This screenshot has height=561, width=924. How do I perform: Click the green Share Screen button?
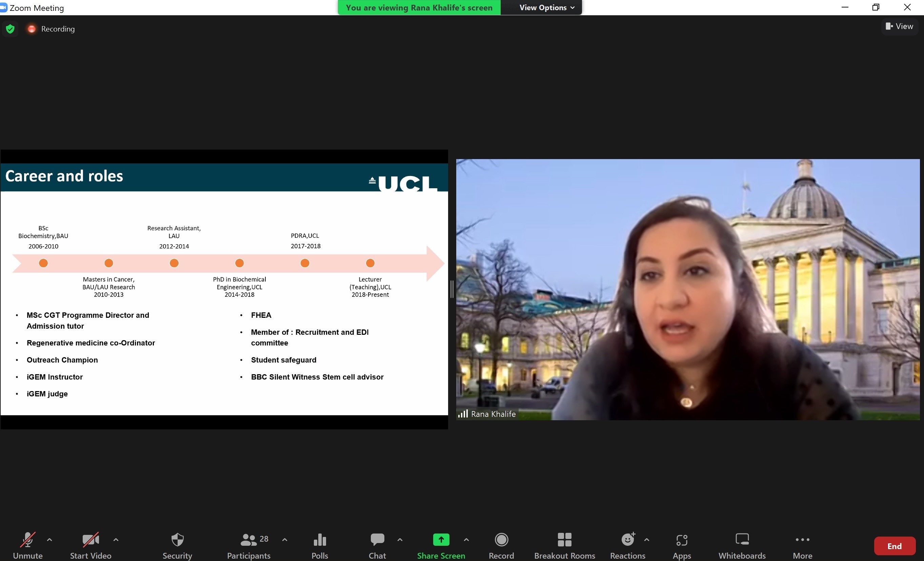point(441,546)
